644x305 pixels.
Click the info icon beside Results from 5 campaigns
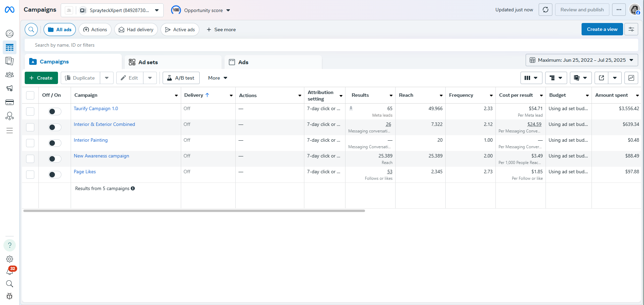coord(133,188)
